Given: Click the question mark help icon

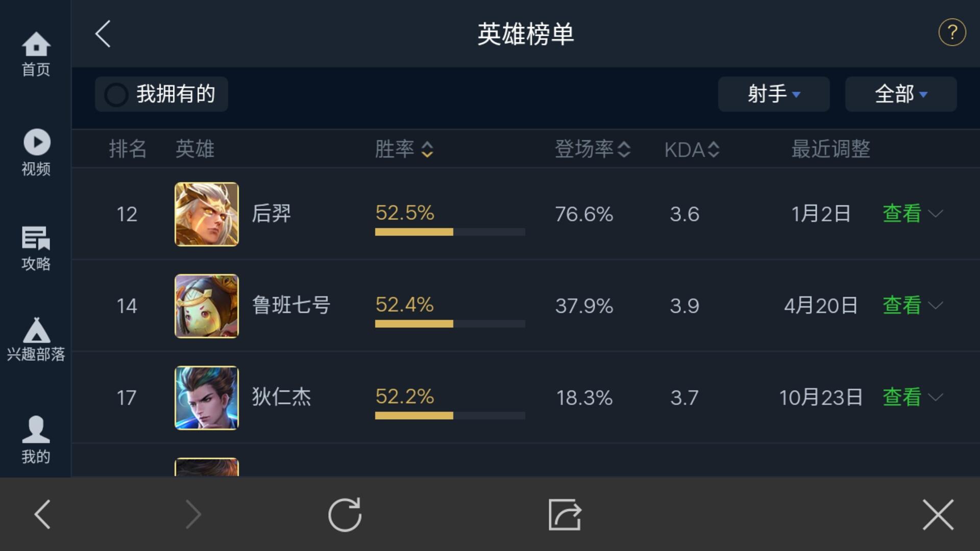Looking at the screenshot, I should 952,33.
